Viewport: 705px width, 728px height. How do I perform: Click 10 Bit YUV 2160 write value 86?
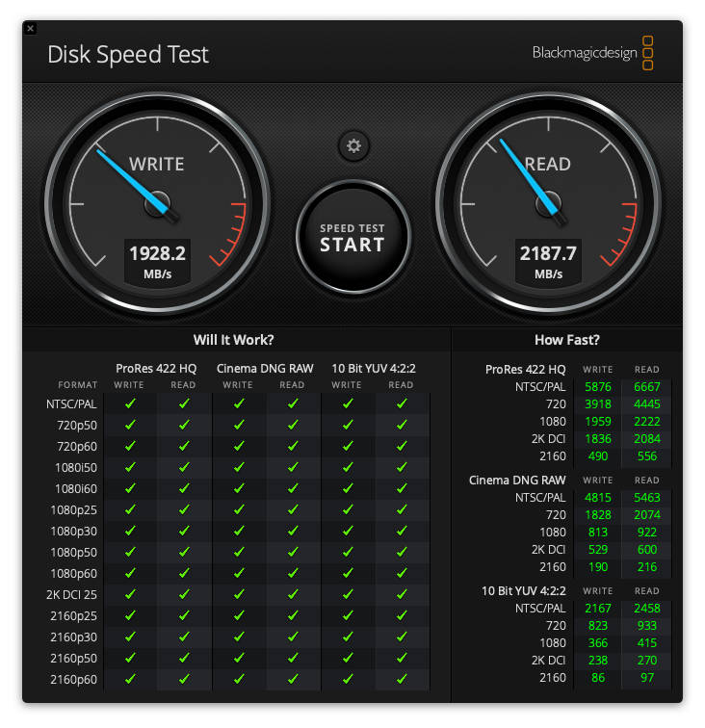[x=598, y=678]
